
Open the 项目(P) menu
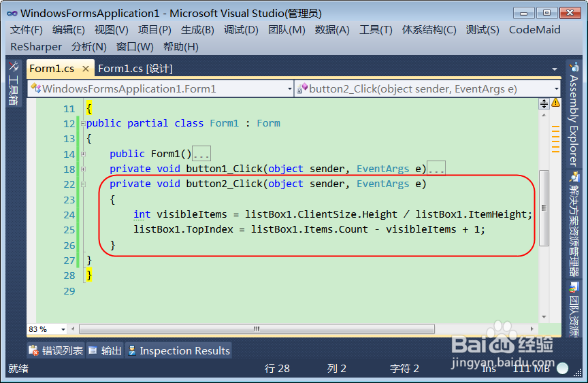click(x=154, y=30)
